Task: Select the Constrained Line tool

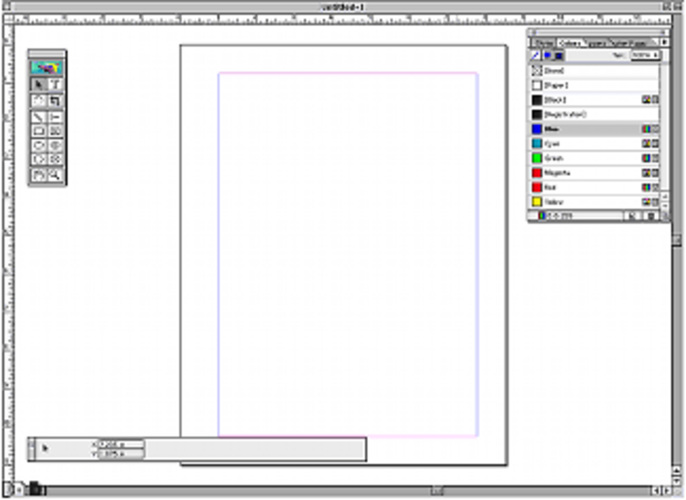Action: 55,117
